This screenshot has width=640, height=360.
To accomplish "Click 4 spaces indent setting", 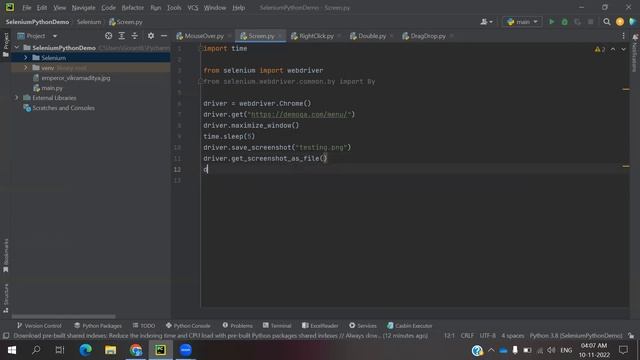I will coord(512,336).
